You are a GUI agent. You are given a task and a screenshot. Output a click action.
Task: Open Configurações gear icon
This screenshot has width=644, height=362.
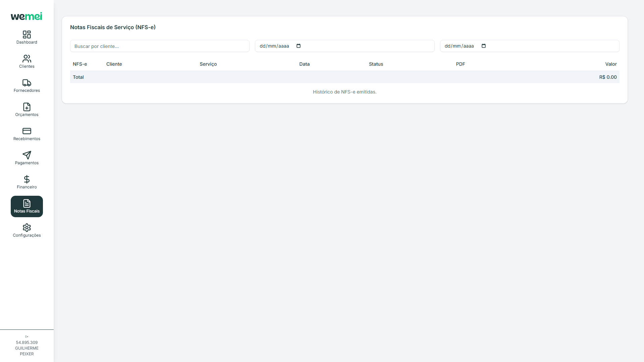tap(27, 228)
